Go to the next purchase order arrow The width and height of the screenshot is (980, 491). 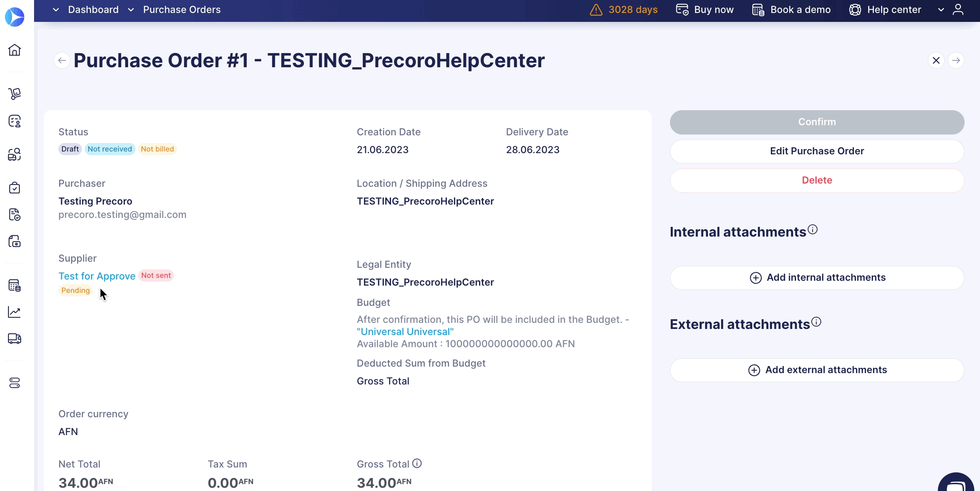[x=956, y=60]
